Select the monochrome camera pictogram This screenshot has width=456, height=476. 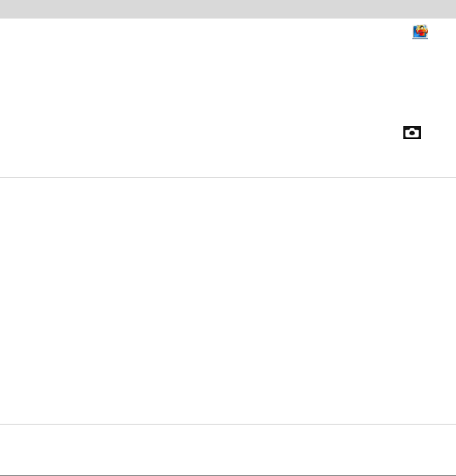(412, 132)
